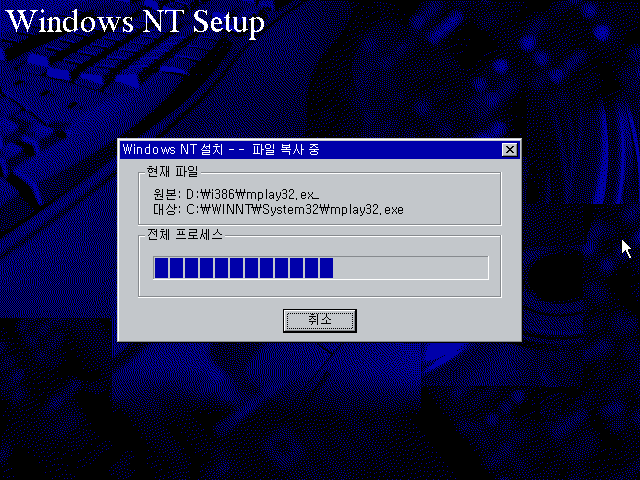Click the 대상 destination file path text

(278, 209)
